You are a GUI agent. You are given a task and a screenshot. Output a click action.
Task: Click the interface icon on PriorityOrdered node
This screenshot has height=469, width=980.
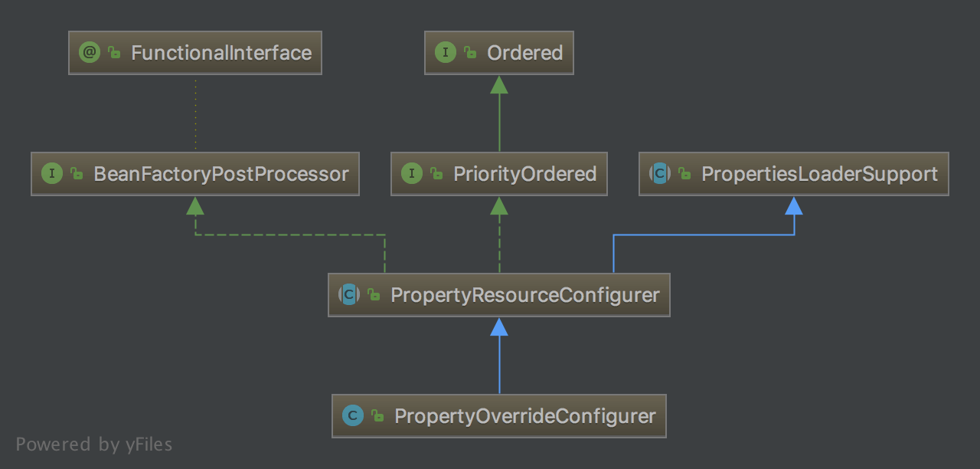pos(412,174)
